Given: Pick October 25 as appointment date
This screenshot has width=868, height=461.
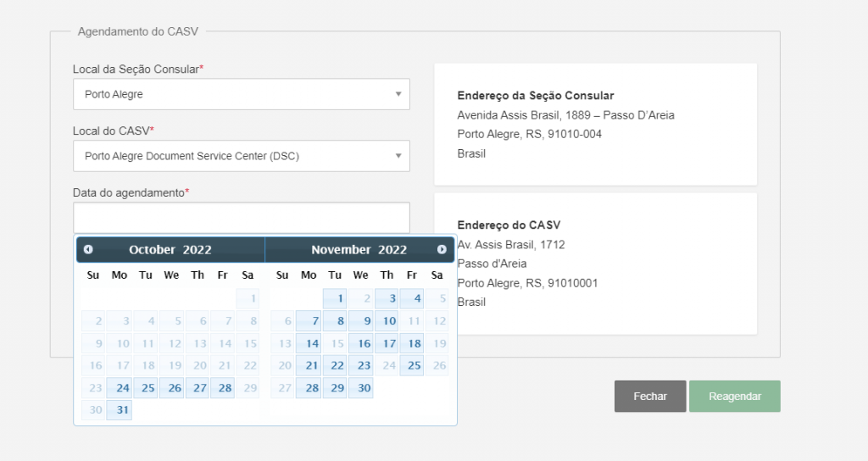Looking at the screenshot, I should click(x=146, y=388).
